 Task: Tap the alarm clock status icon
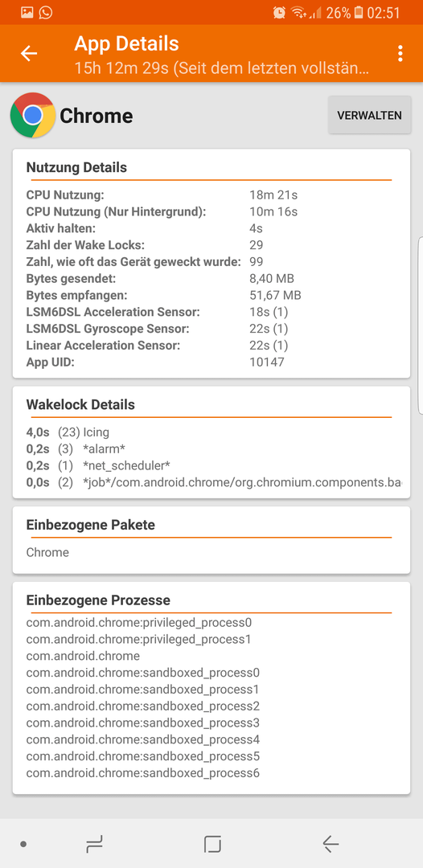[x=280, y=12]
